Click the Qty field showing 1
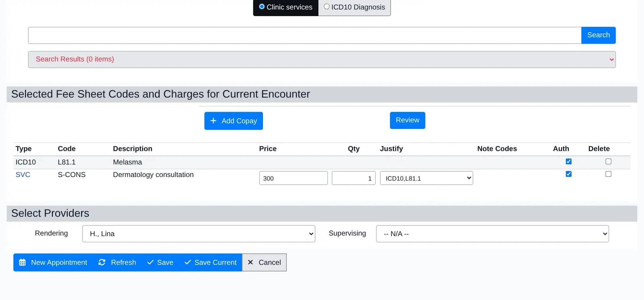The height and width of the screenshot is (300, 644). pos(354,178)
